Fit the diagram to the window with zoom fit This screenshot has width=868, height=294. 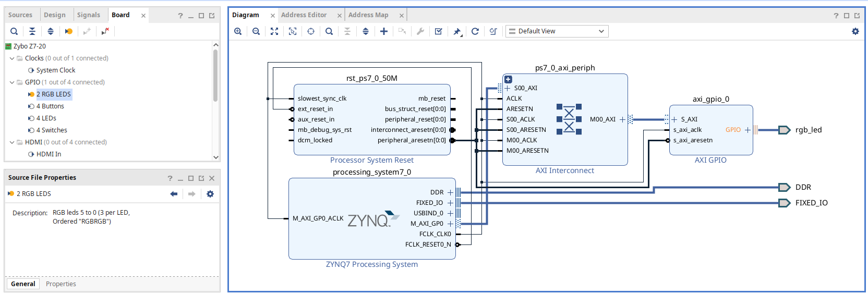(x=274, y=31)
